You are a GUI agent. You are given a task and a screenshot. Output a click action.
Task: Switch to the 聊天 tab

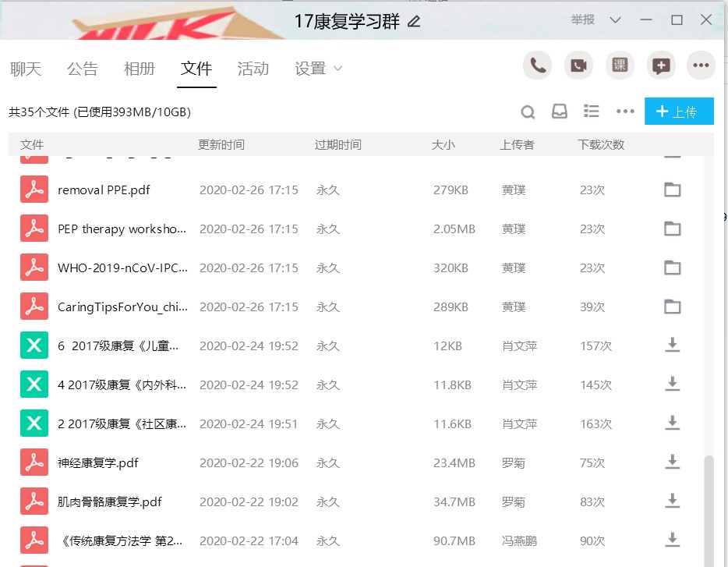coord(26,69)
